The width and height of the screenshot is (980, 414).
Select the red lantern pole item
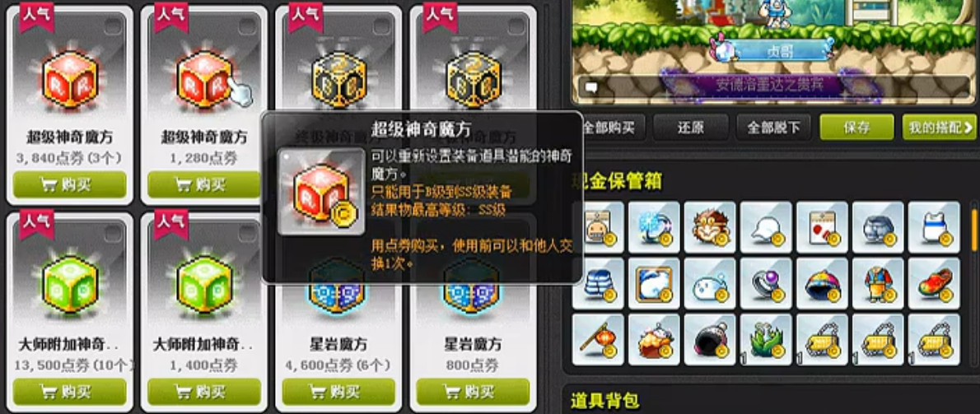598,339
